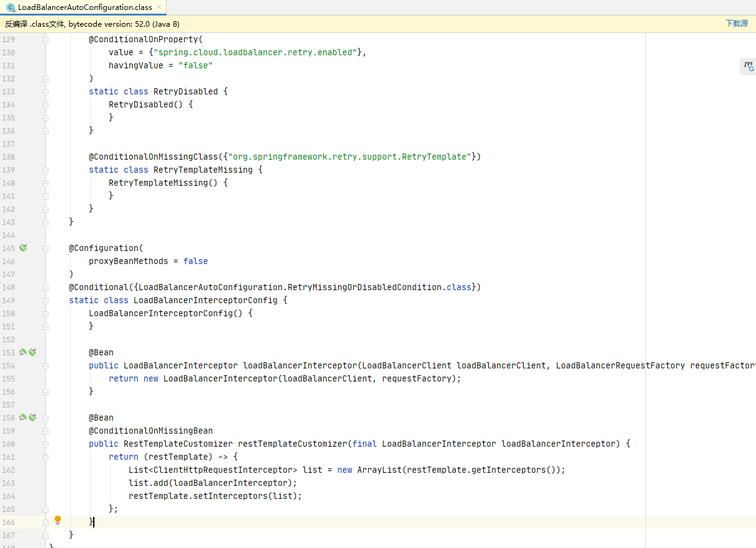The width and height of the screenshot is (756, 548).
Task: Click the left gutter icon on line 158
Action: pos(22,418)
